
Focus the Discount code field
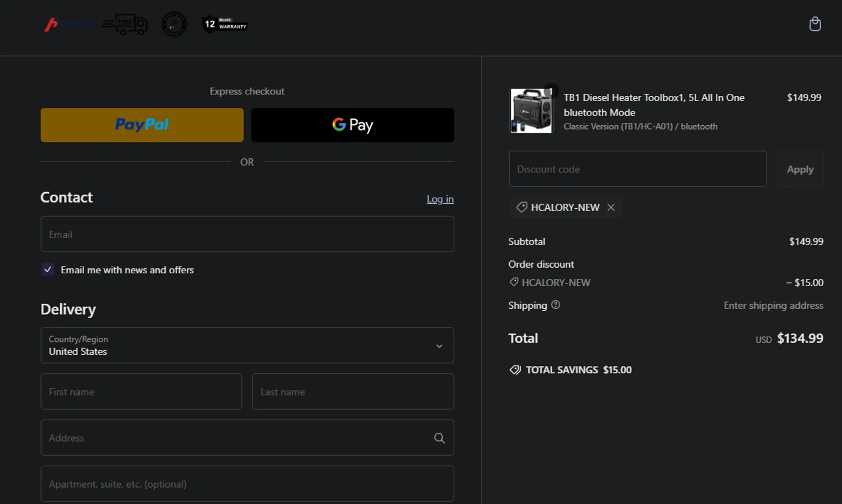(638, 169)
